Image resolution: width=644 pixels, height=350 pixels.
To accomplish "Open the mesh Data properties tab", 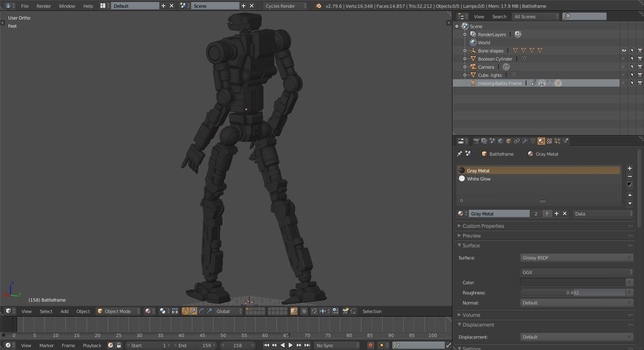I will pos(533,141).
